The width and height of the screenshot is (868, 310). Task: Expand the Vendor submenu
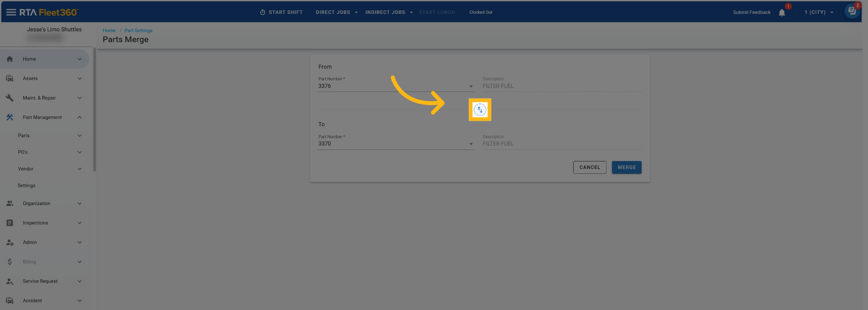click(80, 169)
